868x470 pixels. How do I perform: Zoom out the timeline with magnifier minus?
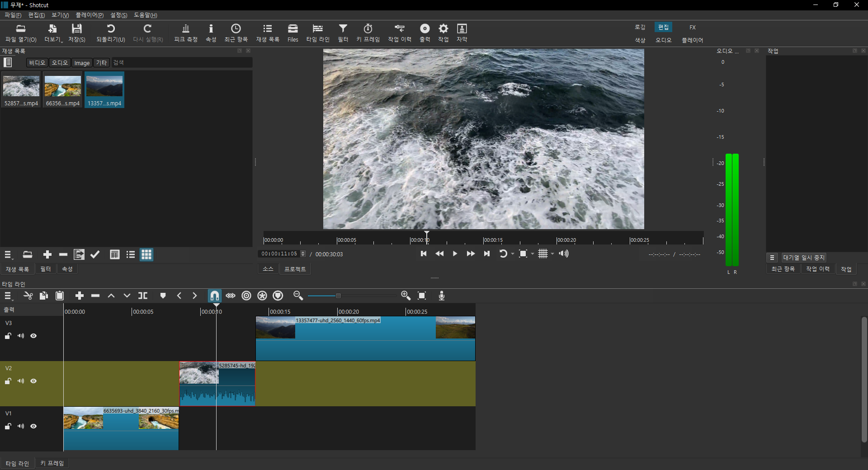[298, 296]
